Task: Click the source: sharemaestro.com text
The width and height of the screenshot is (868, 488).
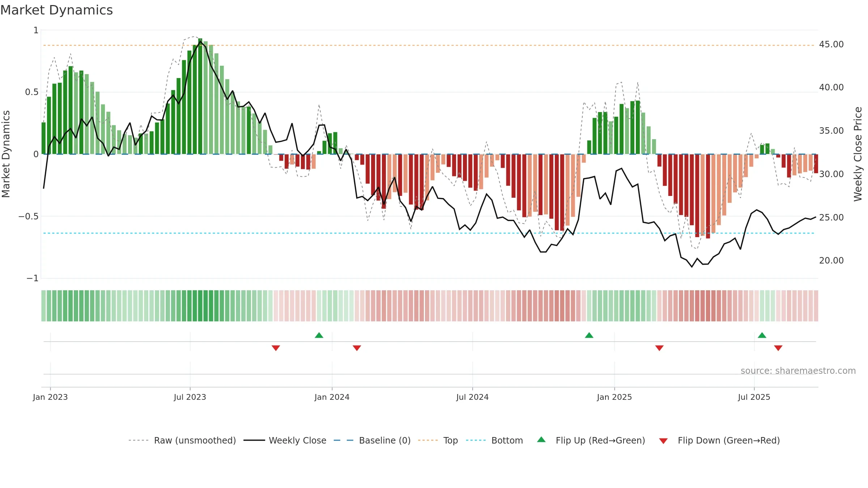Action: 798,371
